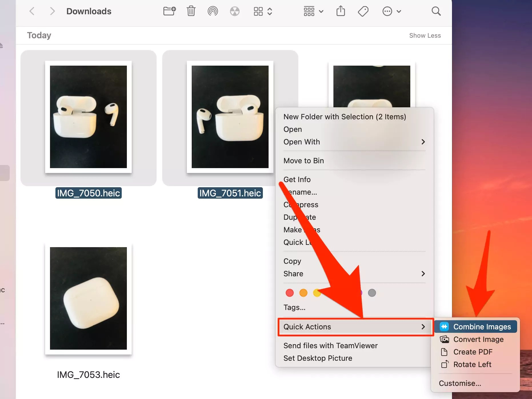Choose Move to Bin from the menu

coord(303,160)
